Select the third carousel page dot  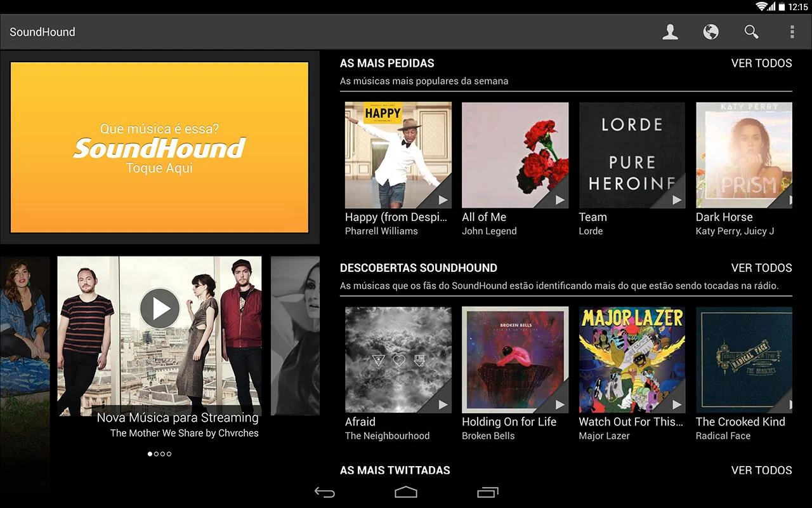coord(162,454)
